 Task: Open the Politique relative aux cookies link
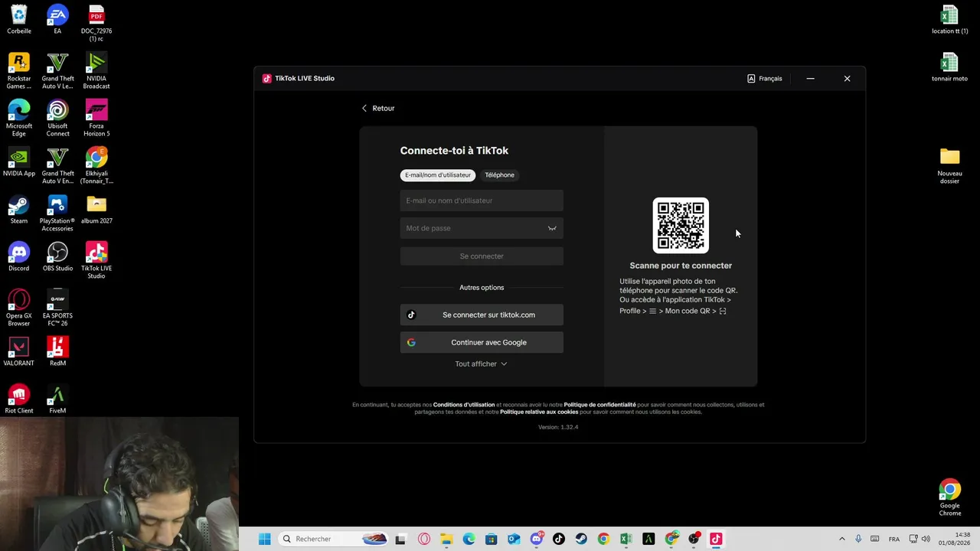[539, 412]
